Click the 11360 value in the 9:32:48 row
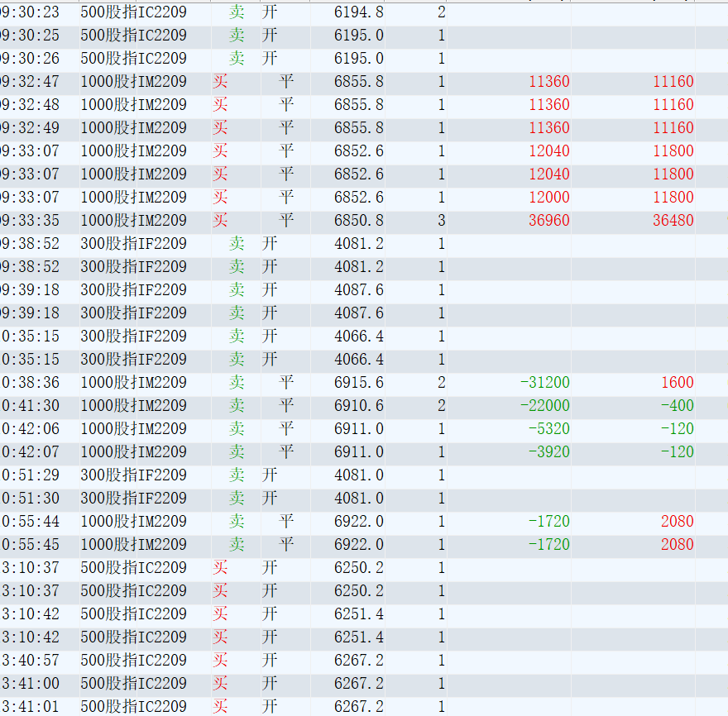Screen dimensions: 728x716 [x=549, y=105]
